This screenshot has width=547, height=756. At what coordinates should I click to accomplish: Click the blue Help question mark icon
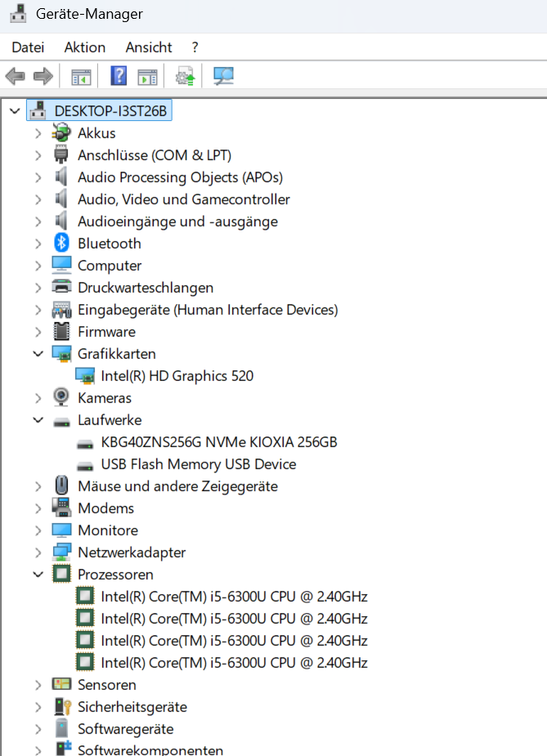pos(119,76)
